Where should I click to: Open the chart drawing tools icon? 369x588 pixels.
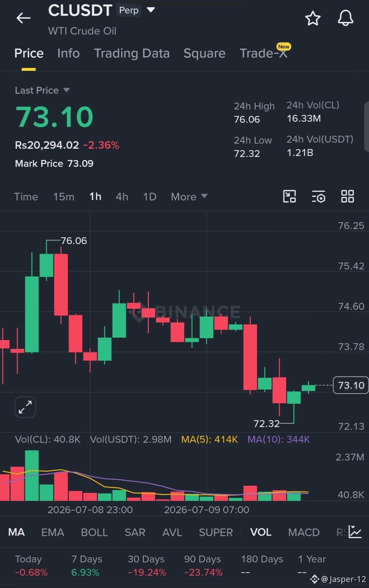point(289,197)
